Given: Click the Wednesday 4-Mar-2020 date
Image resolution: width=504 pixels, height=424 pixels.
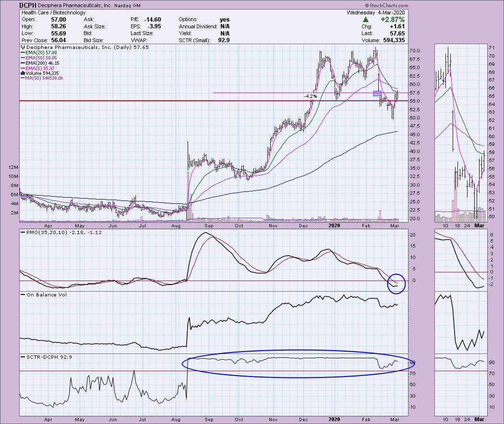Looking at the screenshot, I should coord(375,12).
